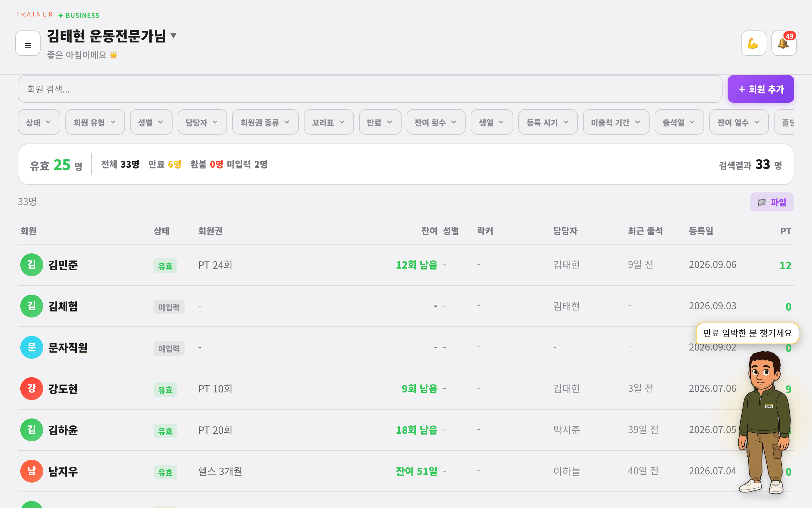Open the 회원 유형 filter dropdown
This screenshot has width=812, height=508.
click(95, 122)
